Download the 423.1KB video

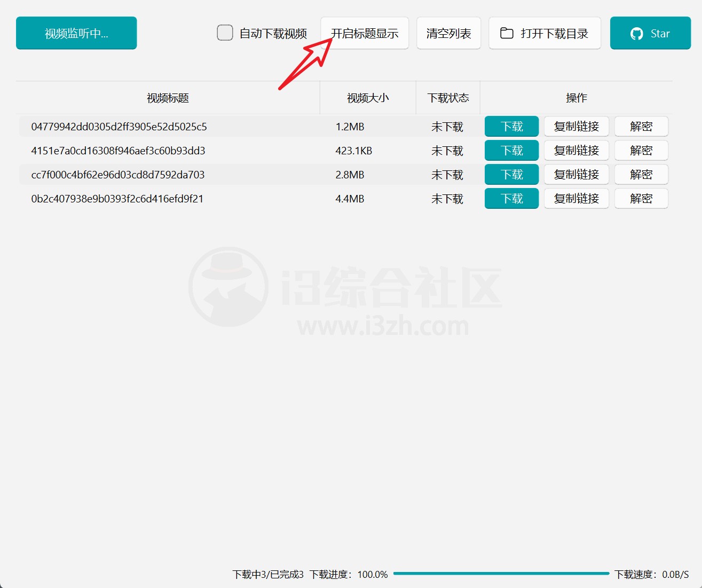click(x=511, y=151)
